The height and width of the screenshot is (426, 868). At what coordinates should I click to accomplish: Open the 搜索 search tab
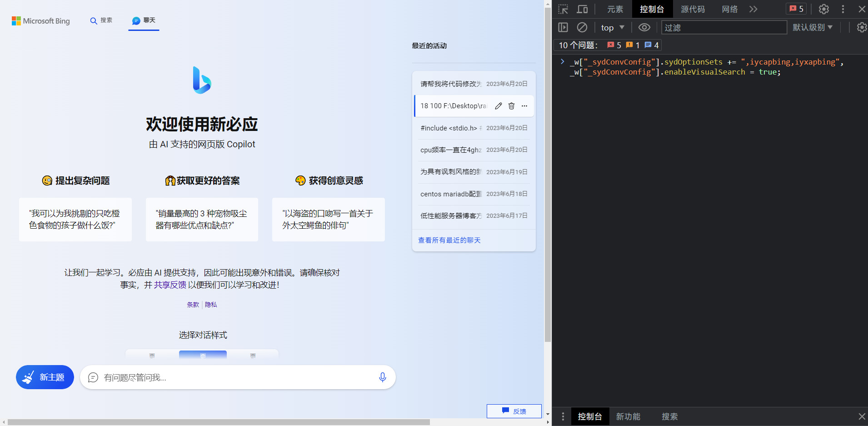[101, 20]
